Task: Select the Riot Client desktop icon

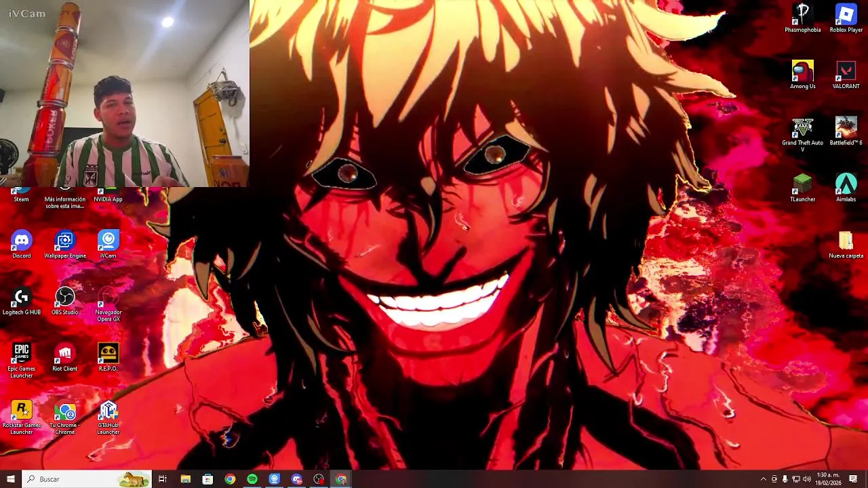Action: pos(65,357)
